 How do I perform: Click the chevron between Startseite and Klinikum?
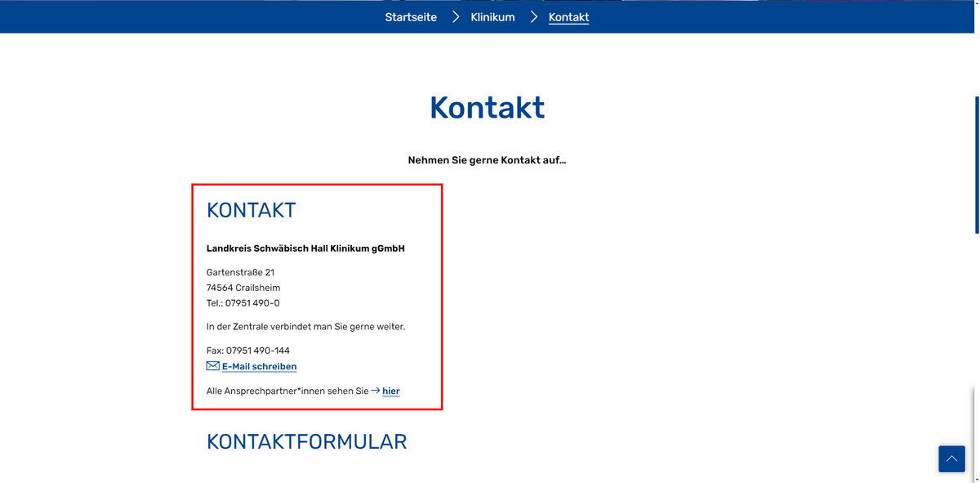tap(456, 17)
